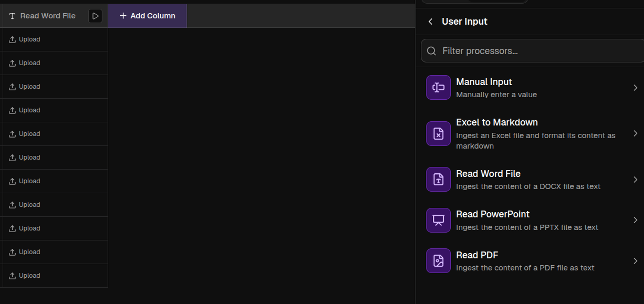Expand Read PDF chevron
The image size is (644, 304).
[x=635, y=261]
